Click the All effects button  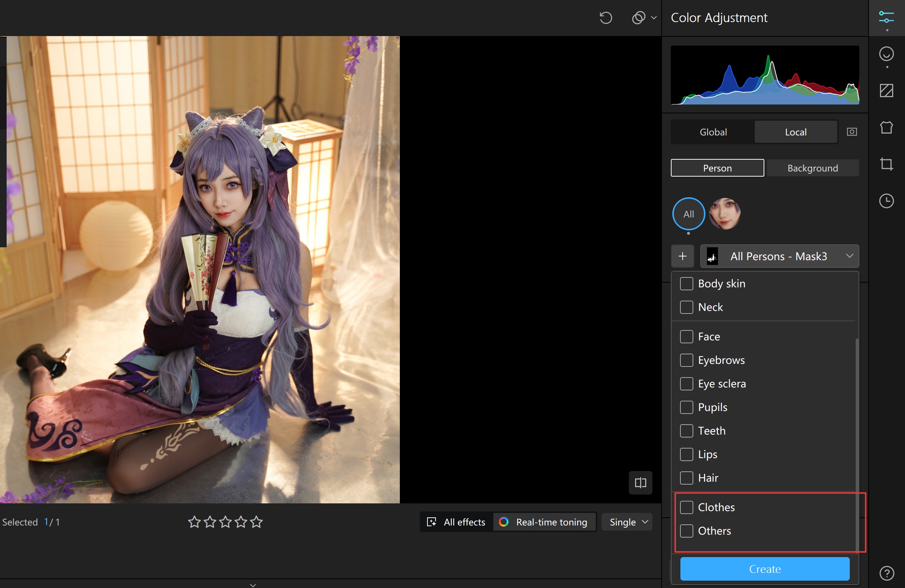(456, 522)
